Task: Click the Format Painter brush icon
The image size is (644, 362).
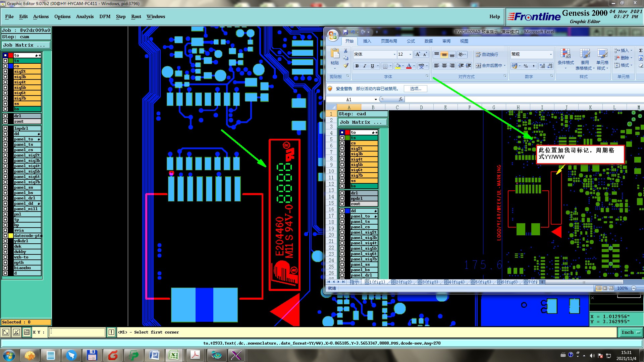Action: tap(346, 66)
